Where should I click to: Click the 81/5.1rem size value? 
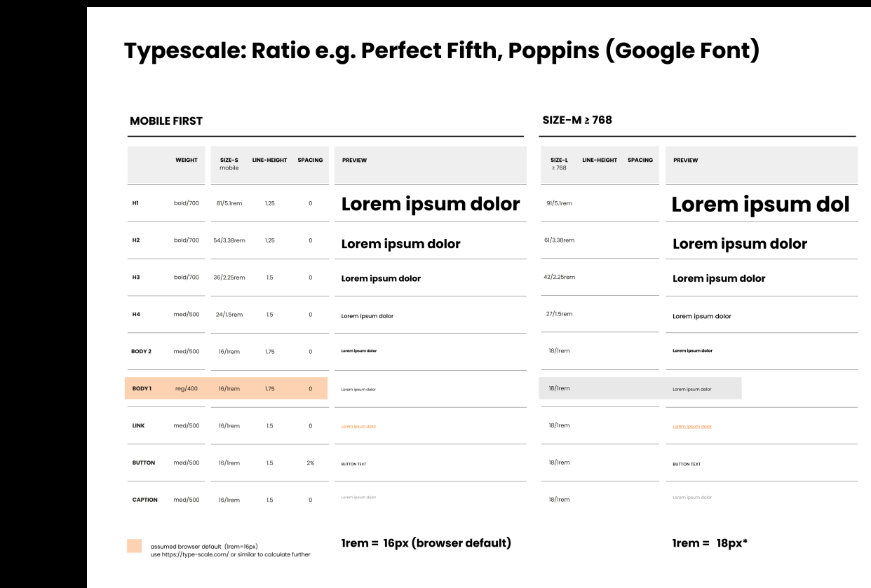[x=229, y=203]
